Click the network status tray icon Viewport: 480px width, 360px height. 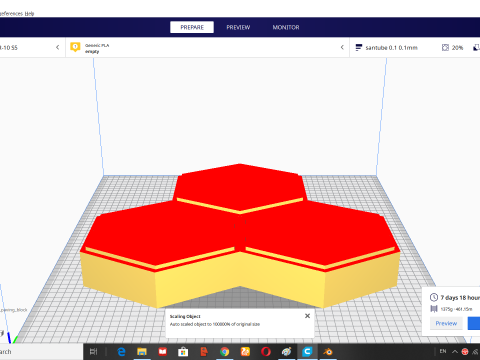click(x=476, y=351)
